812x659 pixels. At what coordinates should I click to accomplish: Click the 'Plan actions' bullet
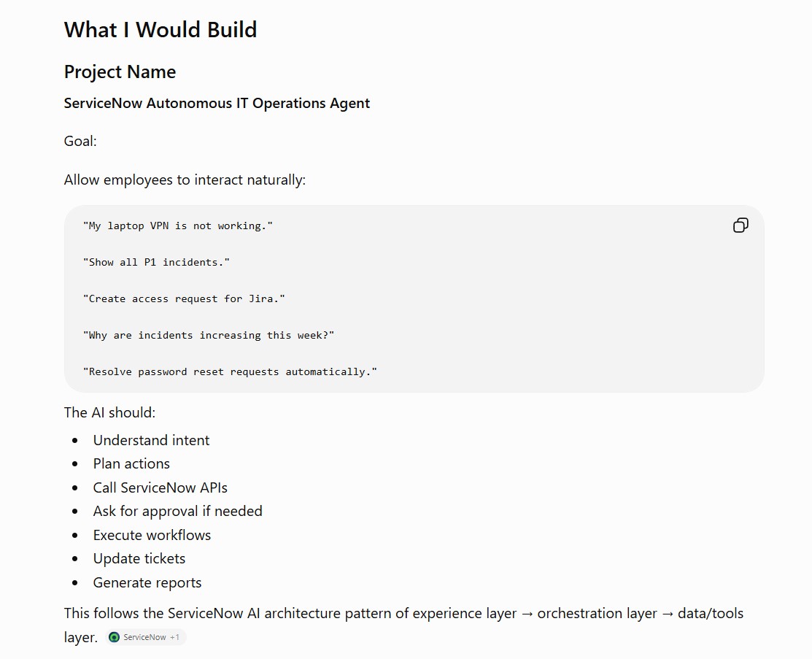[131, 463]
